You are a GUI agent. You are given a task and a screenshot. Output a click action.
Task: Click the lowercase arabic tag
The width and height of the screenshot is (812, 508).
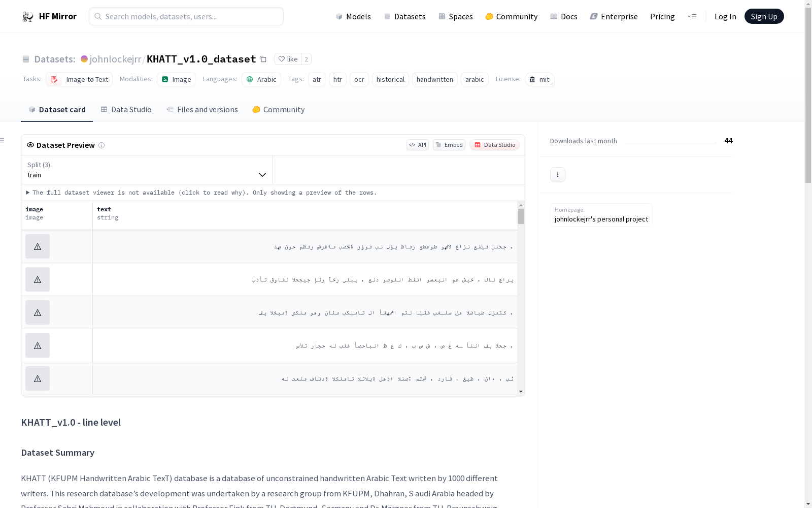point(475,79)
